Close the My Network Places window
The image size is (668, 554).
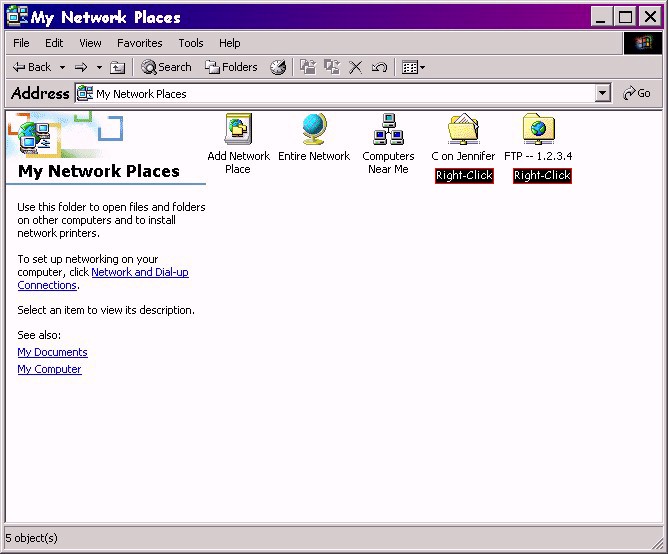pos(650,17)
